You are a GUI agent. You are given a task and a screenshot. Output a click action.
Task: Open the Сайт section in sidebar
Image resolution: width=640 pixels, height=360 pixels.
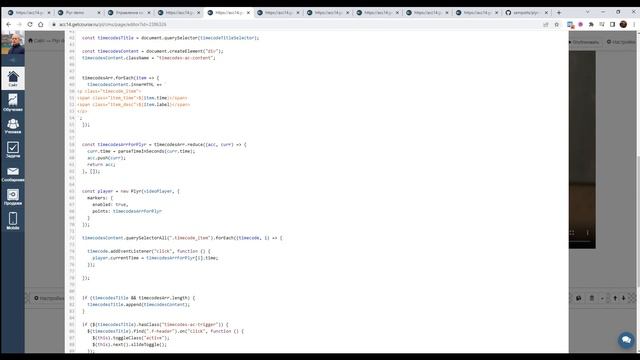coord(13,78)
